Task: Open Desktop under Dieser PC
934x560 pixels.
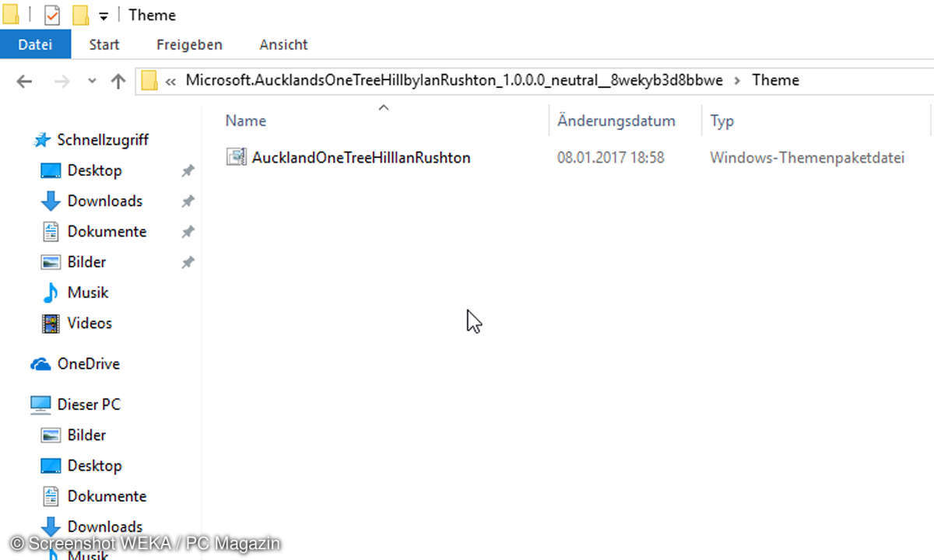Action: [x=94, y=465]
